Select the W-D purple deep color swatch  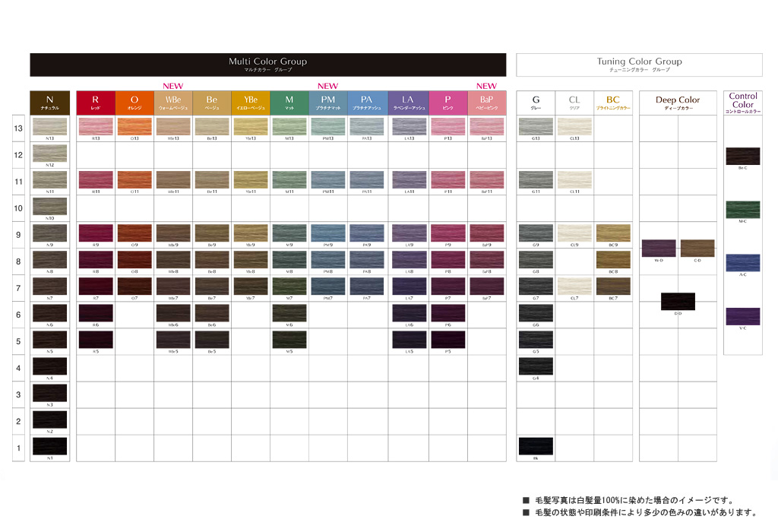click(659, 248)
